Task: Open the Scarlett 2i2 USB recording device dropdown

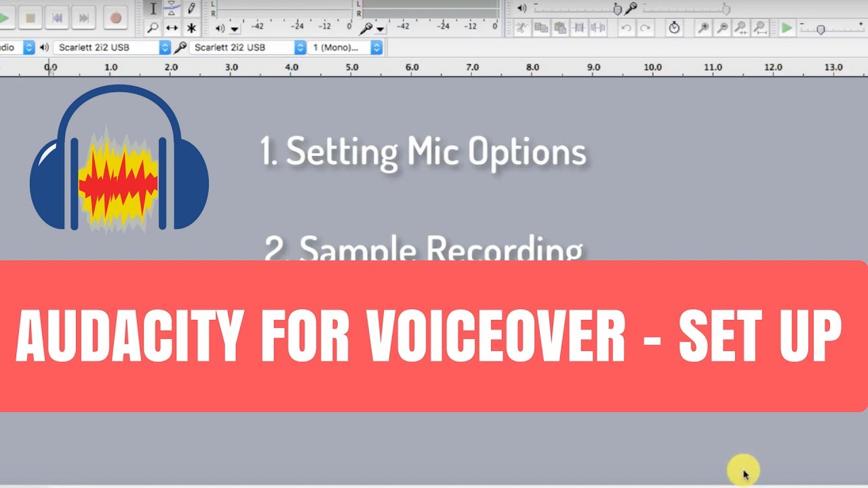Action: (x=248, y=47)
